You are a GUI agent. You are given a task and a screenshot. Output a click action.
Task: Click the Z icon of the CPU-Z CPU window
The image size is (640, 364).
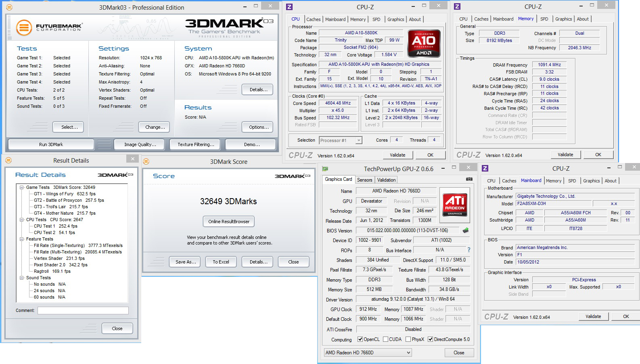tap(289, 7)
